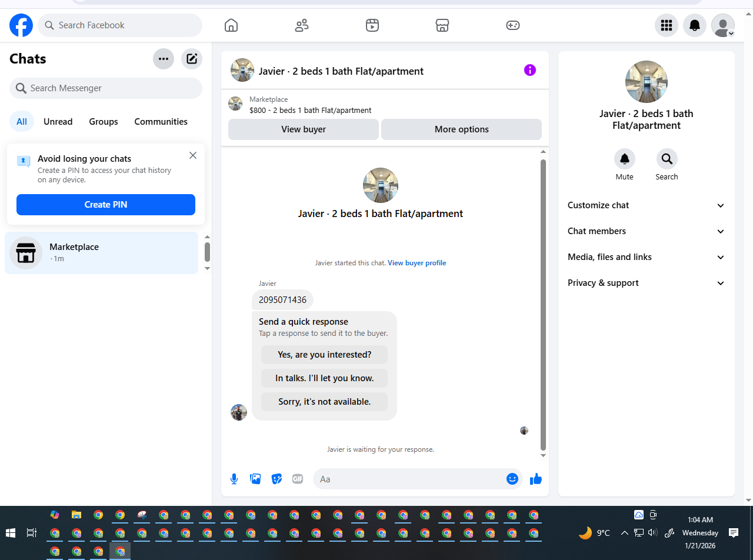Expand the Privacy & support section
The width and height of the screenshot is (753, 560).
click(x=647, y=283)
